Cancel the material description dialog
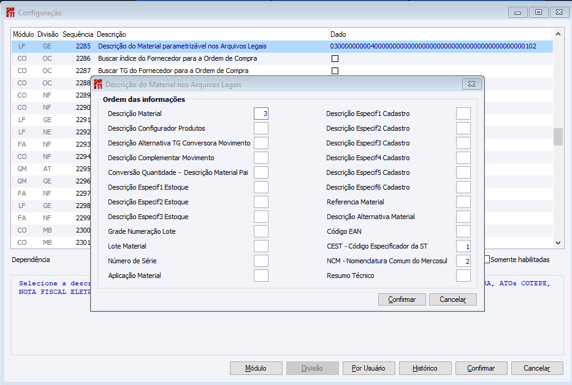This screenshot has width=572, height=385. (452, 299)
